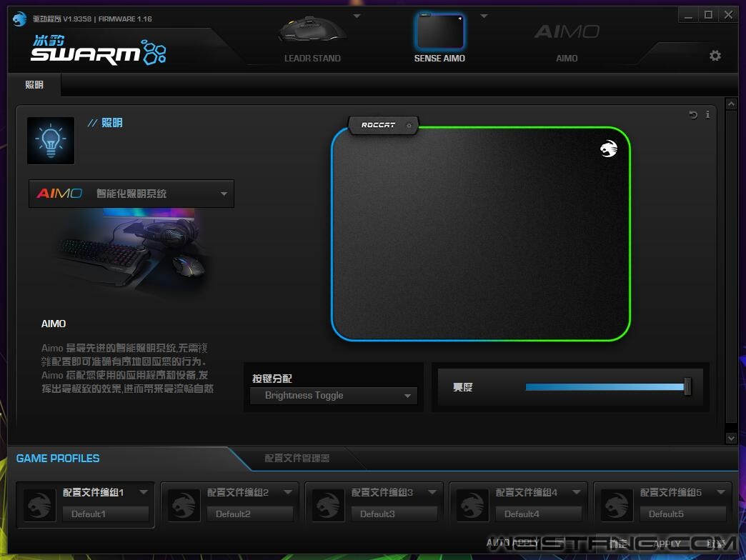Click the mousepad lighting preview

click(480, 234)
